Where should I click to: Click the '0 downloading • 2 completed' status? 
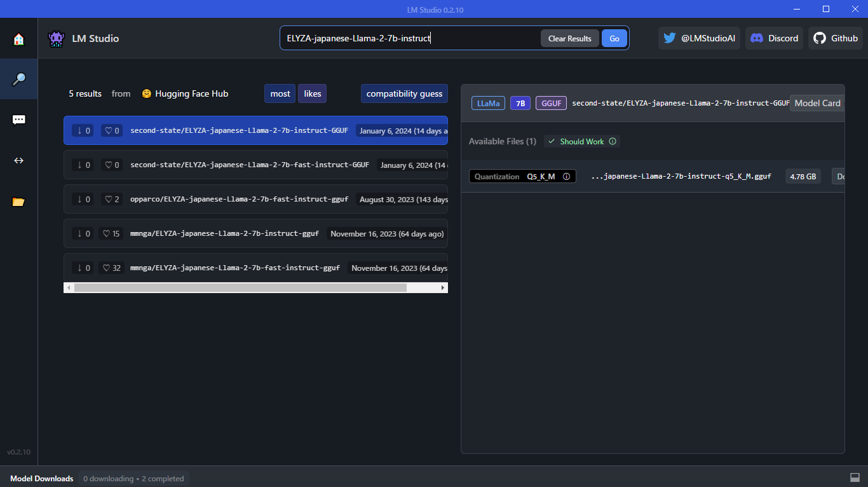133,479
